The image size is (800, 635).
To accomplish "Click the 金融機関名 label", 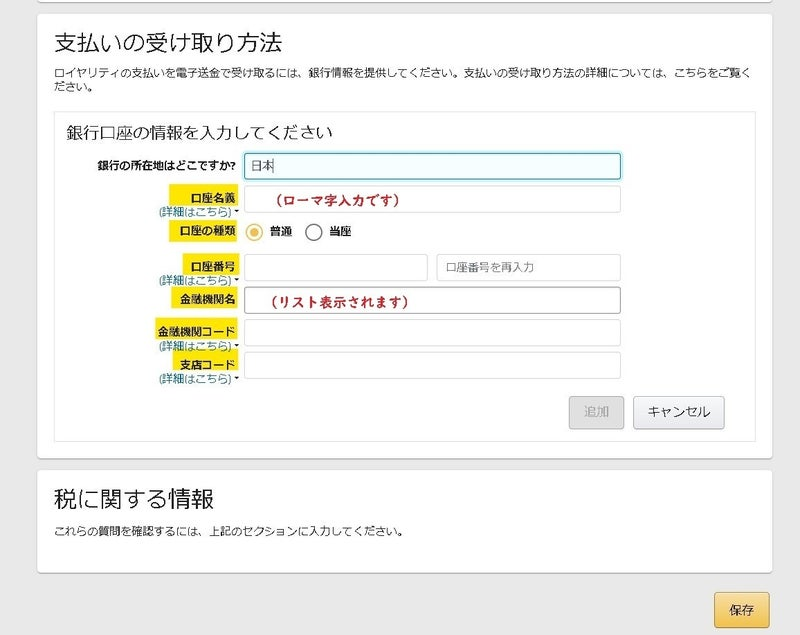I will click(x=207, y=299).
